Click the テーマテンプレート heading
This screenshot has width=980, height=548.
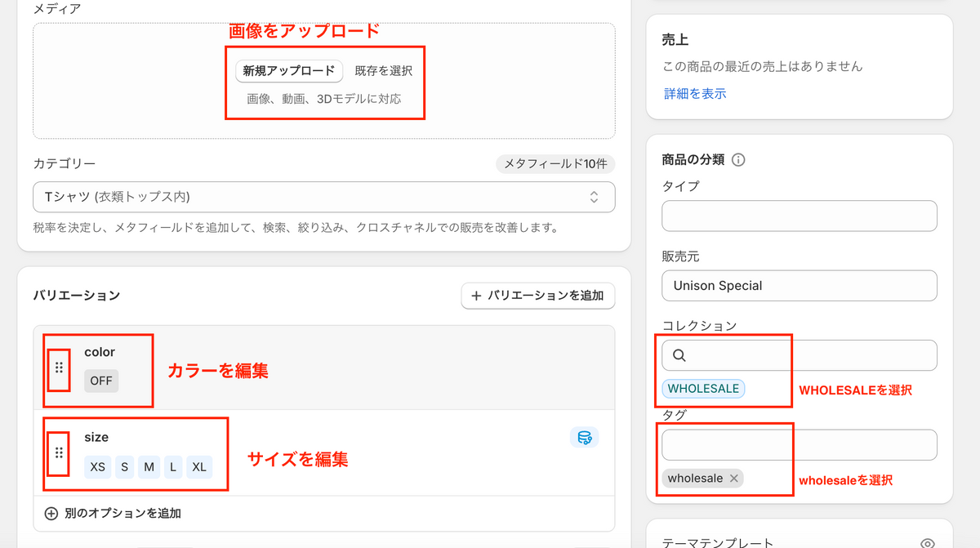[x=718, y=543]
